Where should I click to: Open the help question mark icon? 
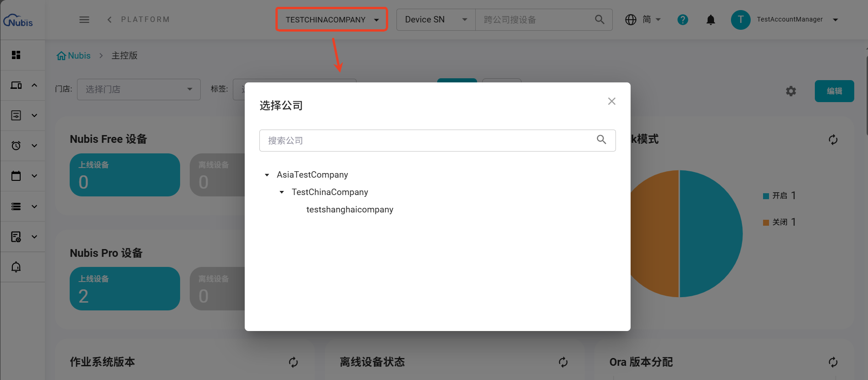click(682, 20)
